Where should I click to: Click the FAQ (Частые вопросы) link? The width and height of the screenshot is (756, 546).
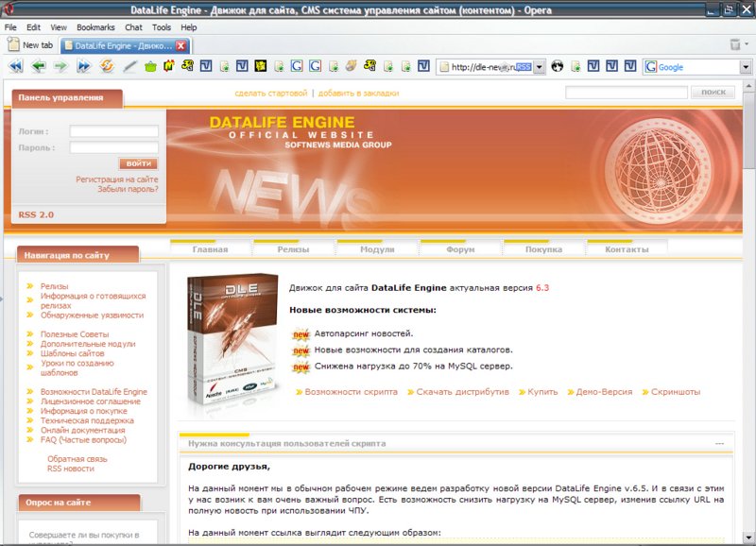tap(83, 439)
